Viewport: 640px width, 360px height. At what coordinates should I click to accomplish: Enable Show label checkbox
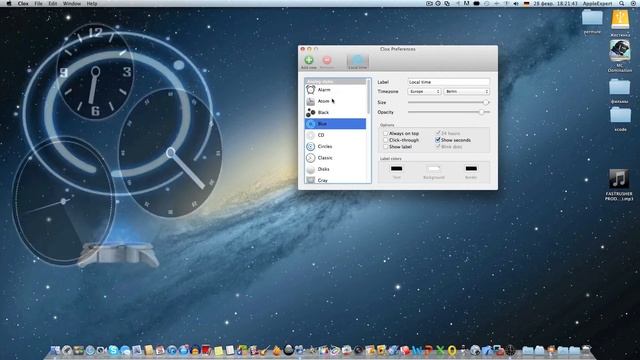385,147
